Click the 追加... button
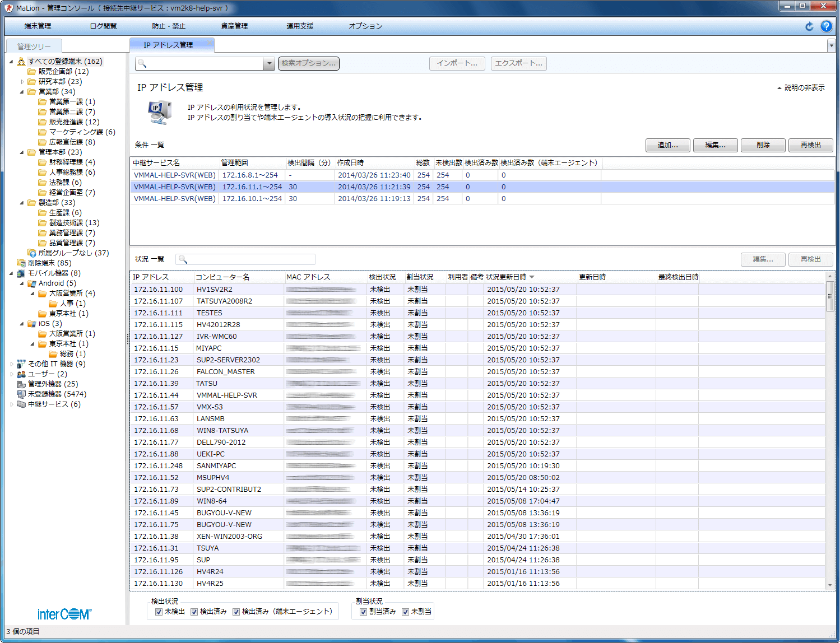This screenshot has height=643, width=840. coord(668,145)
